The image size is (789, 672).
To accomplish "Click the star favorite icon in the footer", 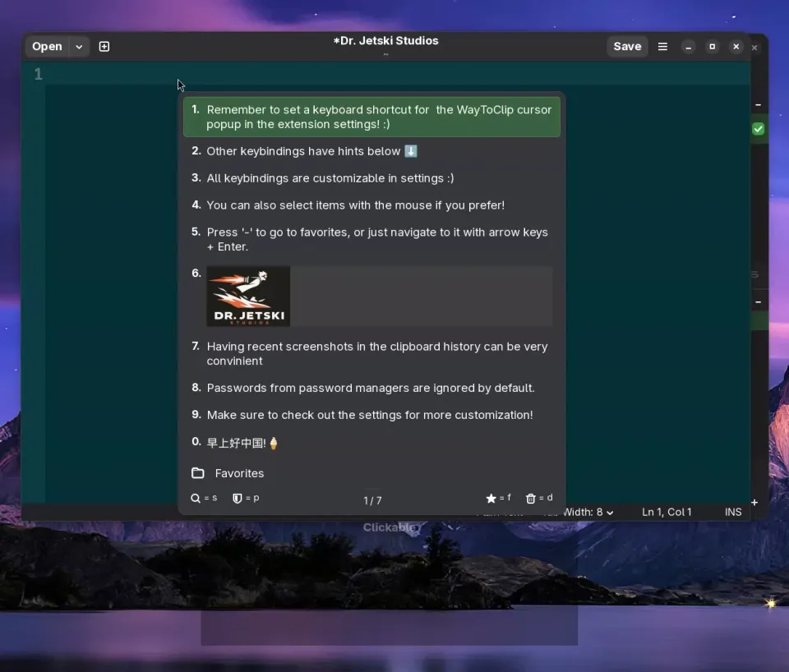I will [491, 498].
